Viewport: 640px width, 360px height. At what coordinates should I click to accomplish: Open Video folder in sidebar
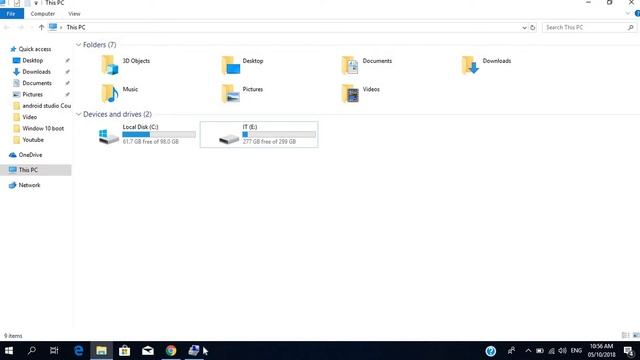[x=29, y=117]
